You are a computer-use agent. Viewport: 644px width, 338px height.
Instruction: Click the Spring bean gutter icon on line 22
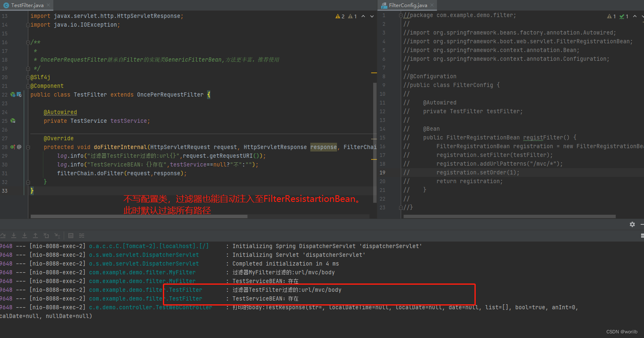[13, 95]
